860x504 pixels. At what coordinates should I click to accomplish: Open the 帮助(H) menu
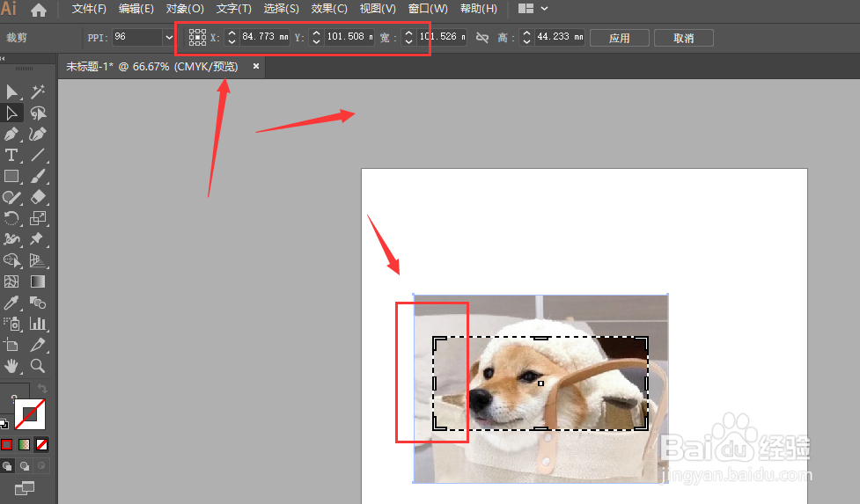coord(478,9)
